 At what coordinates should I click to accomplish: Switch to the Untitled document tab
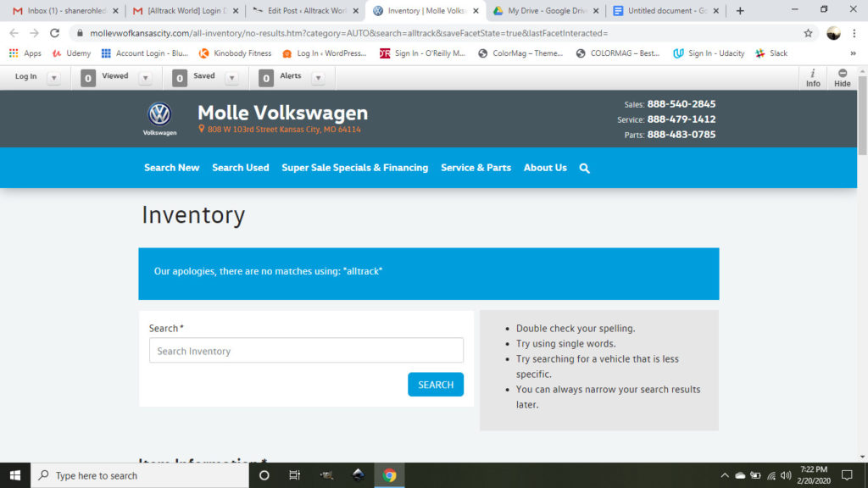667,10
